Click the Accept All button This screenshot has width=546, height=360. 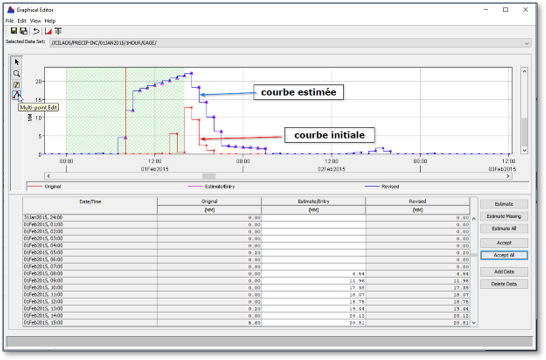[x=504, y=255]
